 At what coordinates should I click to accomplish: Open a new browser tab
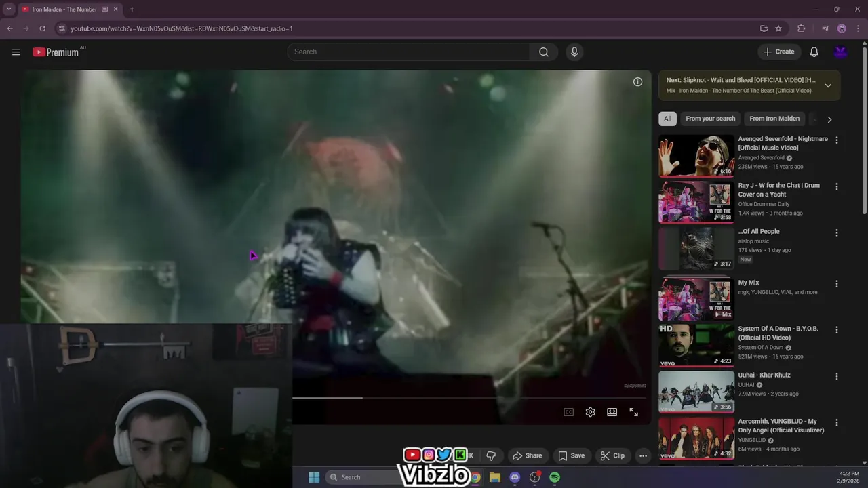132,9
